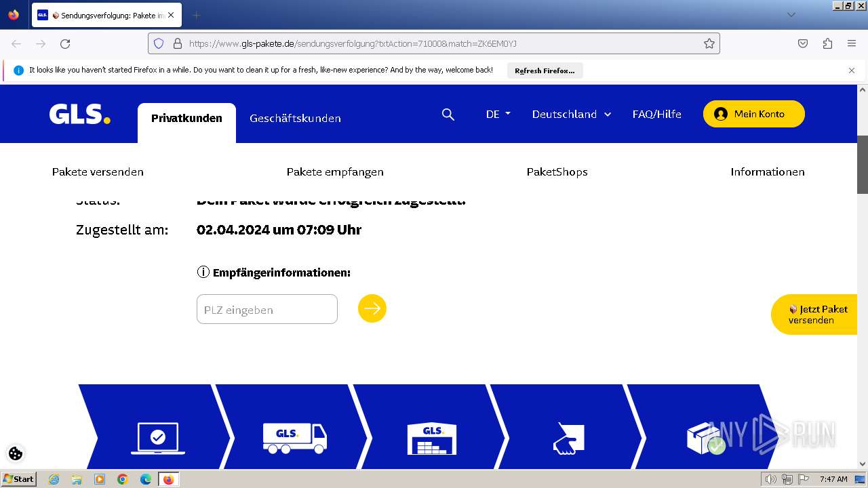Screen dimensions: 868x488
Task: Launch Chrome from the taskbar
Action: [123, 479]
